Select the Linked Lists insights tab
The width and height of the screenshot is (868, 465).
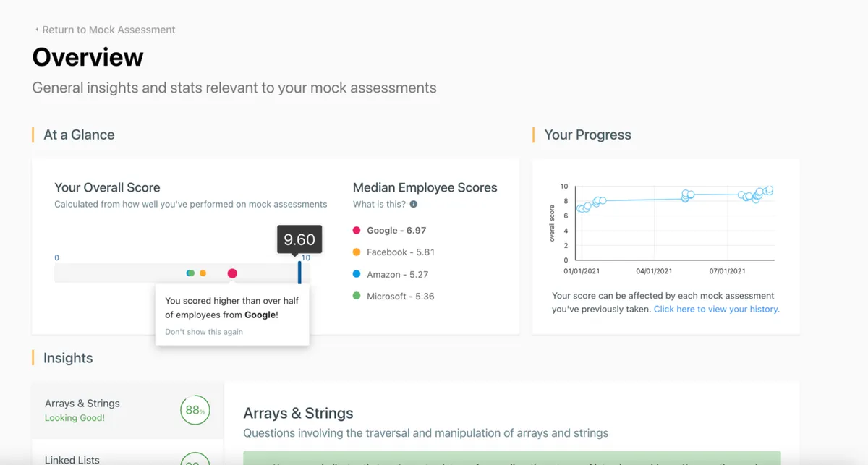pyautogui.click(x=72, y=459)
